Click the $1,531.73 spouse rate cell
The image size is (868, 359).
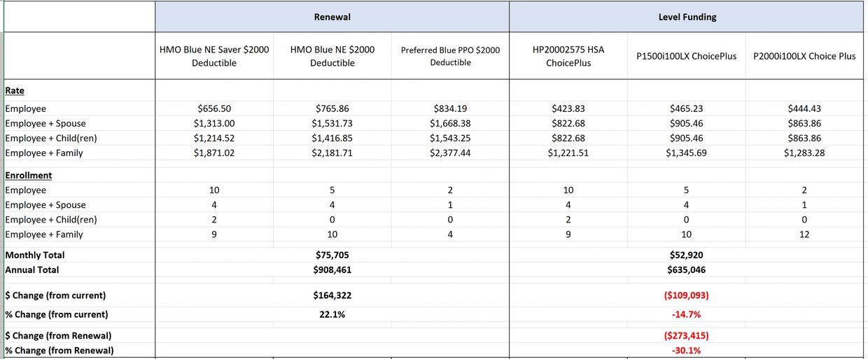pyautogui.click(x=332, y=123)
